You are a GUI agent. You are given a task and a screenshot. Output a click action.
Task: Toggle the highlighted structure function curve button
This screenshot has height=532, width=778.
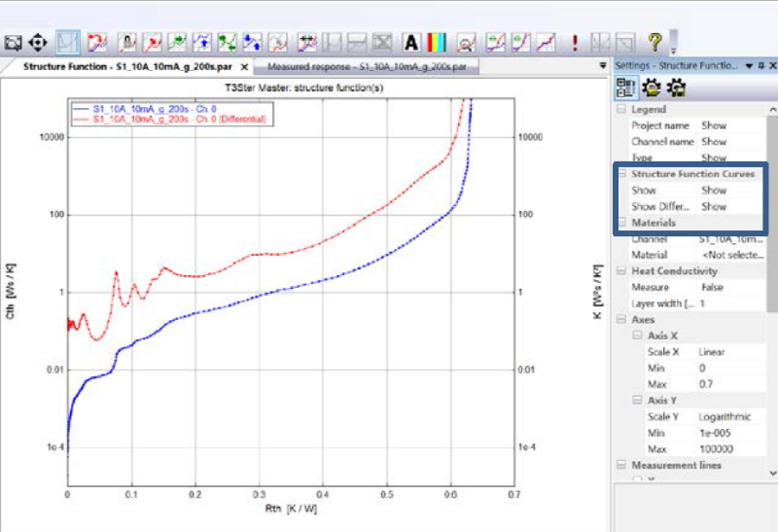tap(67, 43)
